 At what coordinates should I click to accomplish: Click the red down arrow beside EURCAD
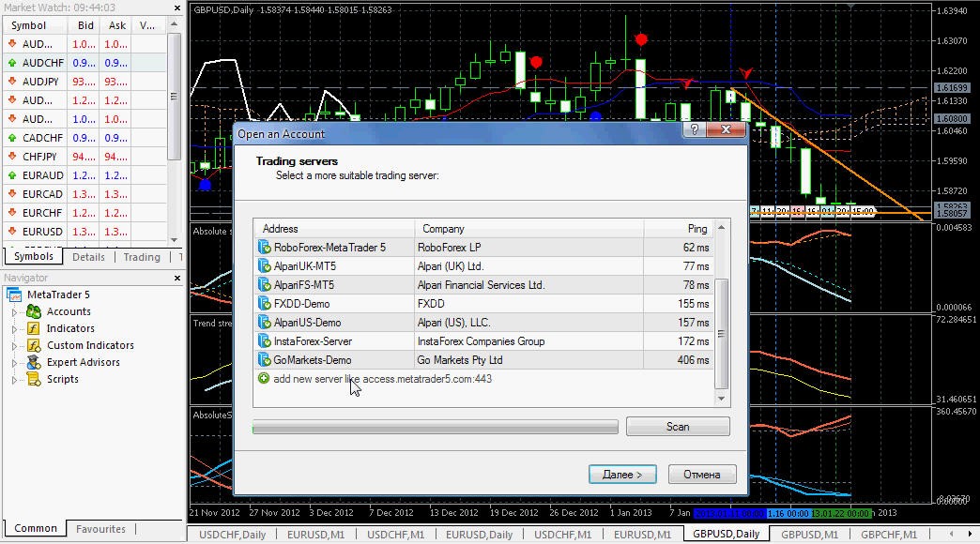click(12, 193)
